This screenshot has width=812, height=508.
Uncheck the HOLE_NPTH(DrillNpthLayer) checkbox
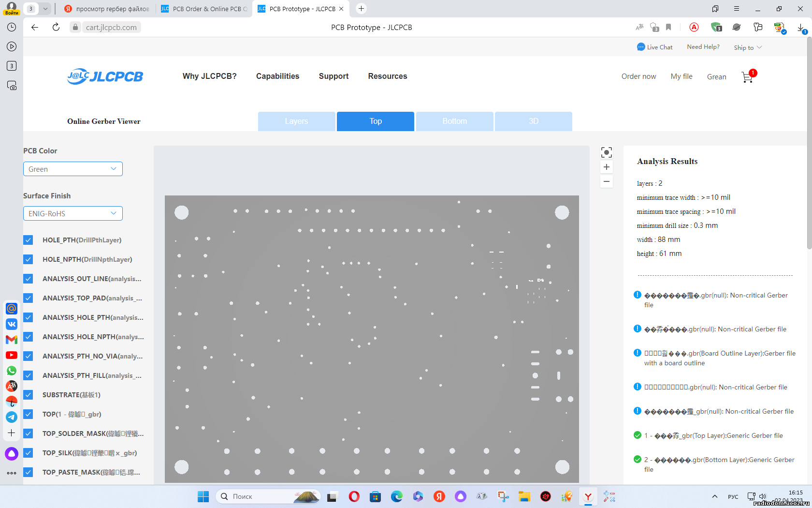(x=28, y=259)
